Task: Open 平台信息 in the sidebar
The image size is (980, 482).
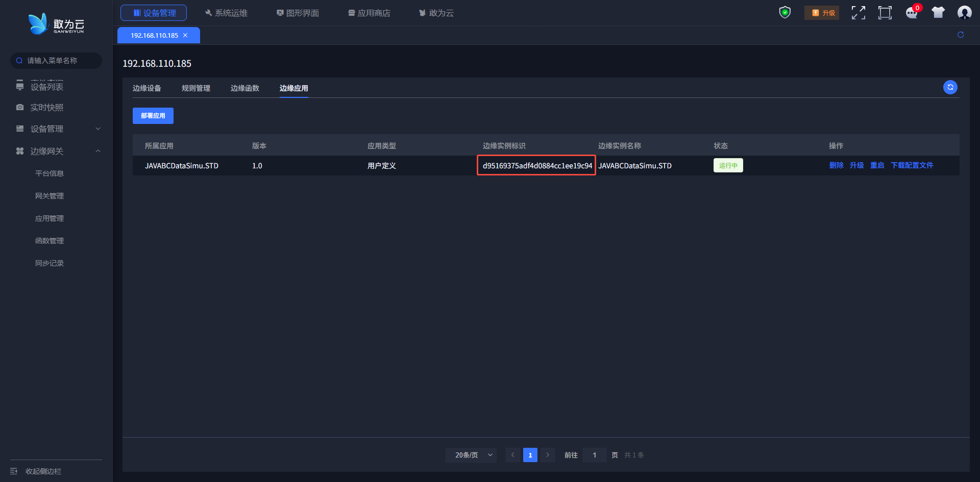Action: 50,173
